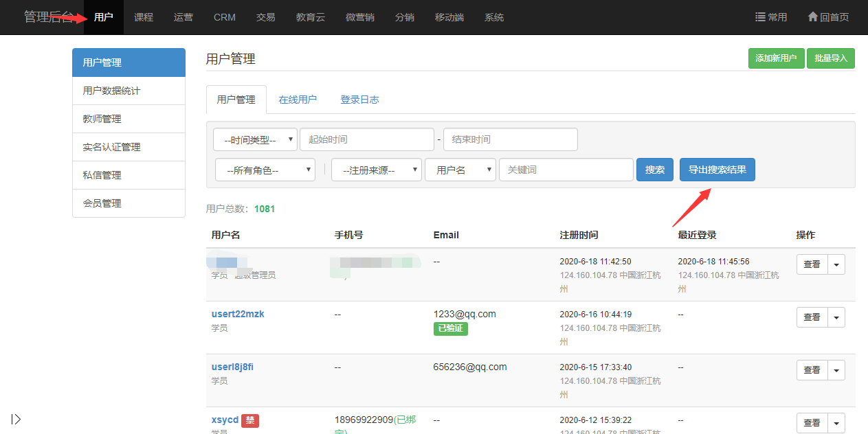The width and height of the screenshot is (868, 434).
Task: Open the 注册来源 dropdown
Action: click(x=376, y=170)
